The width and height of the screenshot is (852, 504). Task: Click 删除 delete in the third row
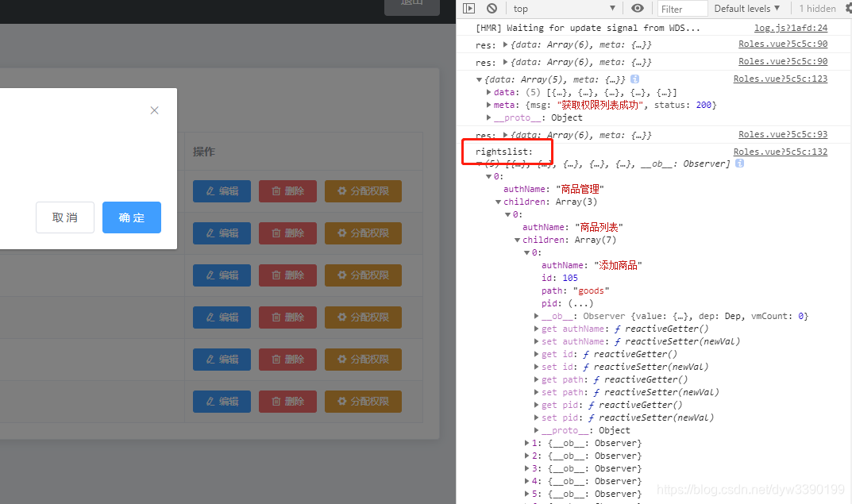[287, 275]
